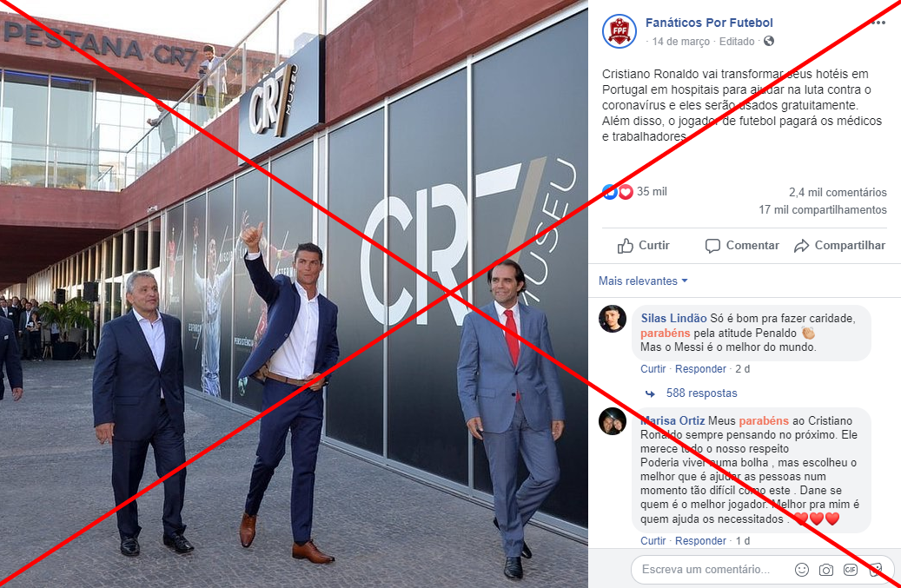
Task: Click Responder under Silas Lindão's comment
Action: [x=700, y=368]
